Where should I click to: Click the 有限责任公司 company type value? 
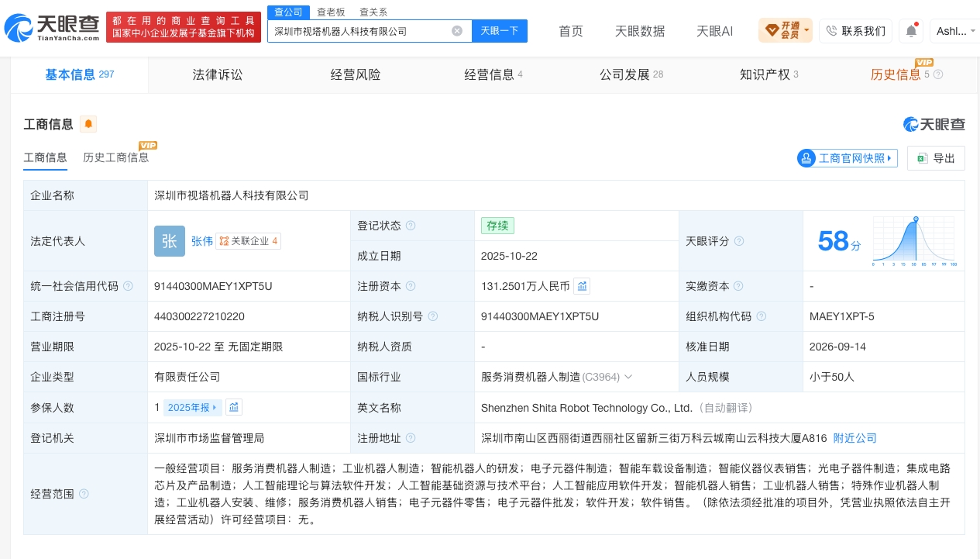point(187,377)
